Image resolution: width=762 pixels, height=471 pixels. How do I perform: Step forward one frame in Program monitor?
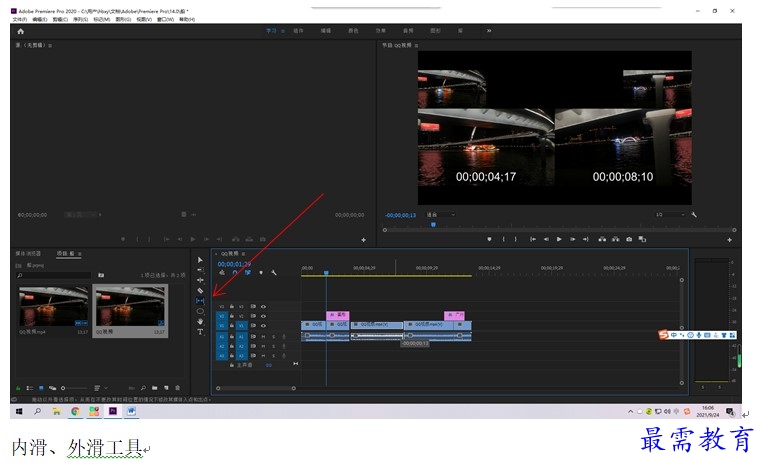572,239
